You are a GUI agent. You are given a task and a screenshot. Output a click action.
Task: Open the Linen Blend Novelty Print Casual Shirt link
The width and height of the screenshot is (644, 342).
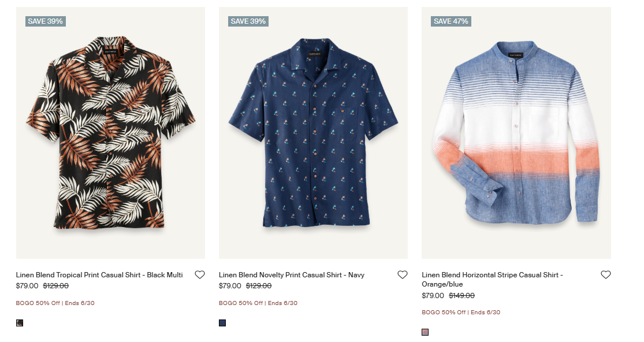(x=291, y=275)
